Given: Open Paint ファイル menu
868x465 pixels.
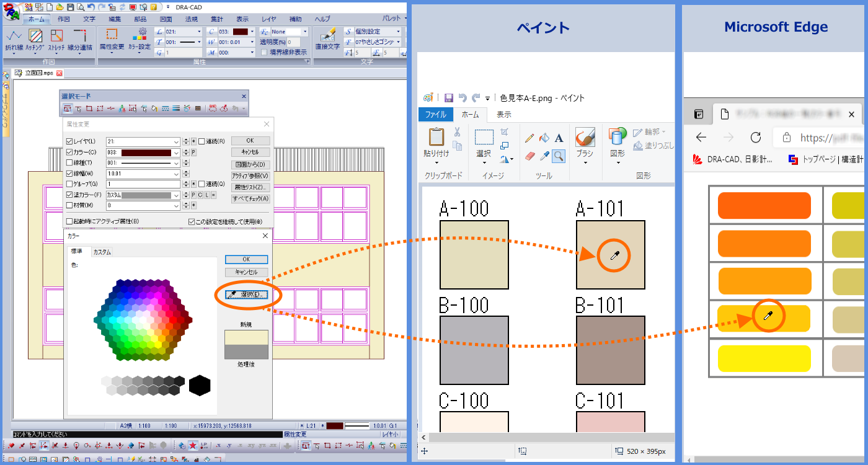Looking at the screenshot, I should pos(435,115).
